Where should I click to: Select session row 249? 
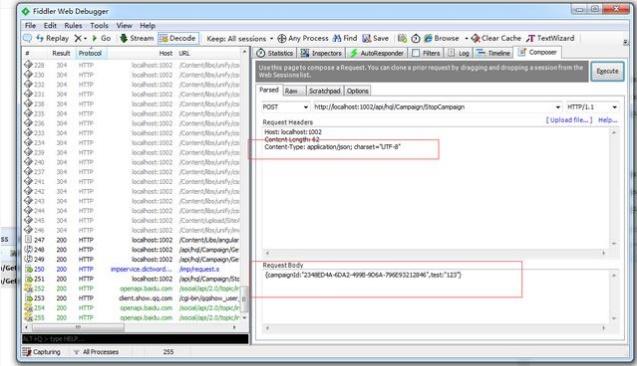pos(132,260)
